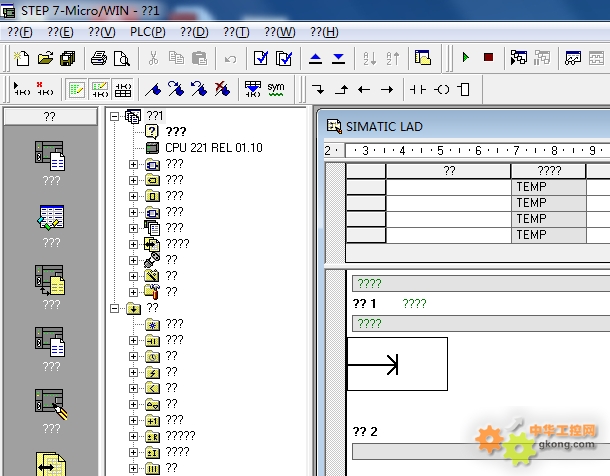This screenshot has width=610, height=476.
Task: Expand communications cable icon node
Action: 133,260
